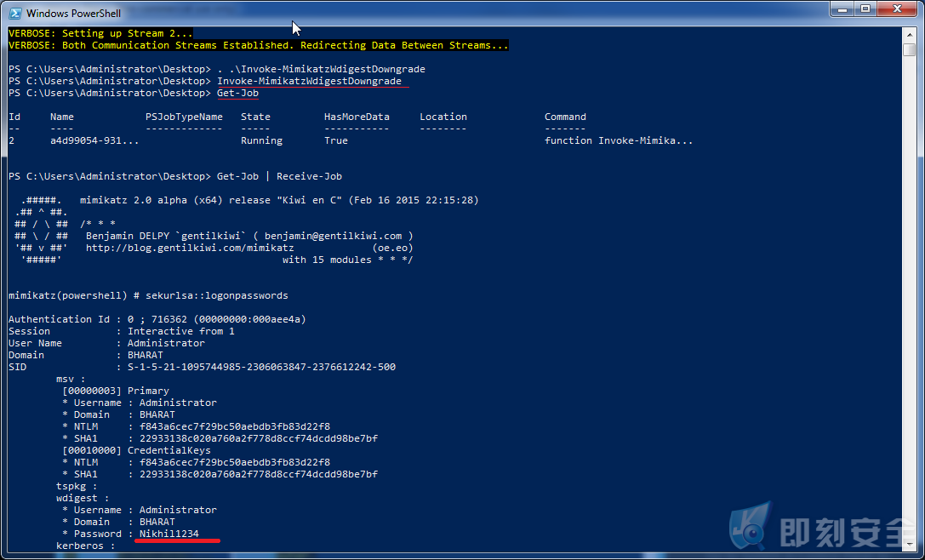
Task: Click the 'HasMoreData' column header
Action: pos(357,117)
